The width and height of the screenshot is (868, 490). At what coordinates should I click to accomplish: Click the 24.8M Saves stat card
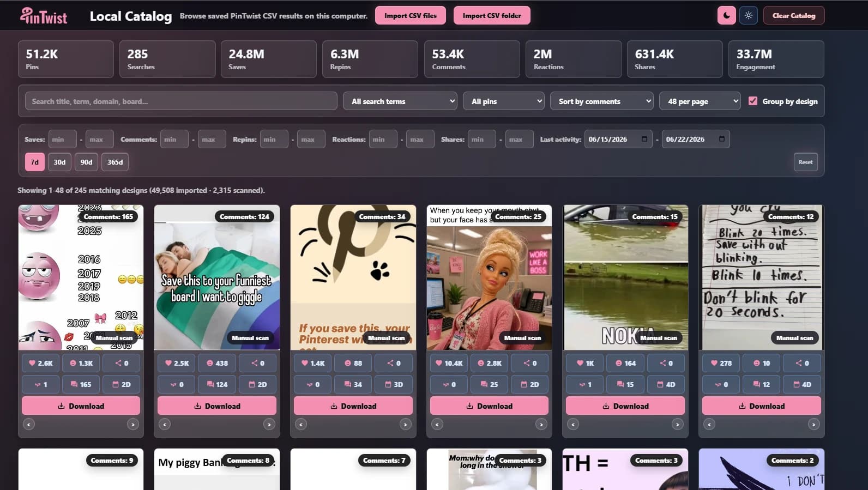[269, 59]
